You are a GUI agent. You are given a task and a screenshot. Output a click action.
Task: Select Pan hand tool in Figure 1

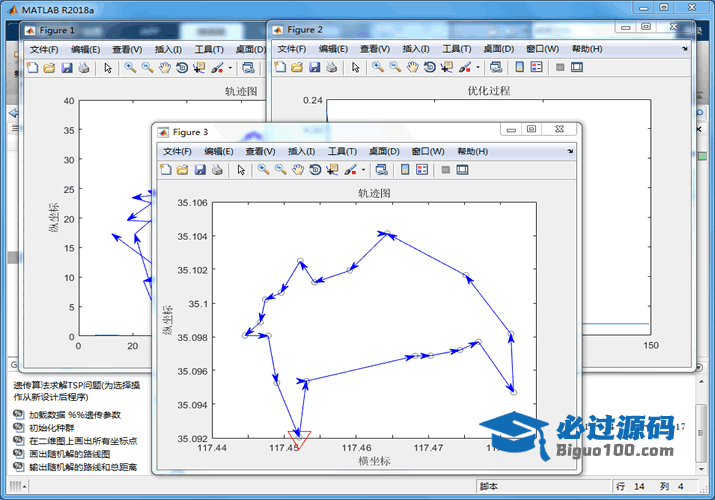click(165, 68)
